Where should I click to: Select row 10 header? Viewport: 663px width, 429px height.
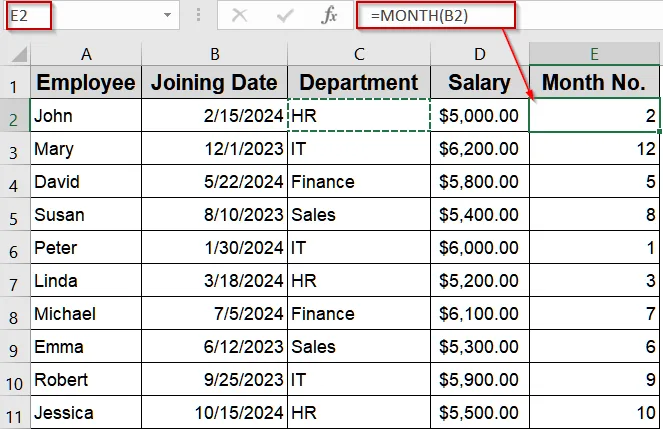(15, 379)
